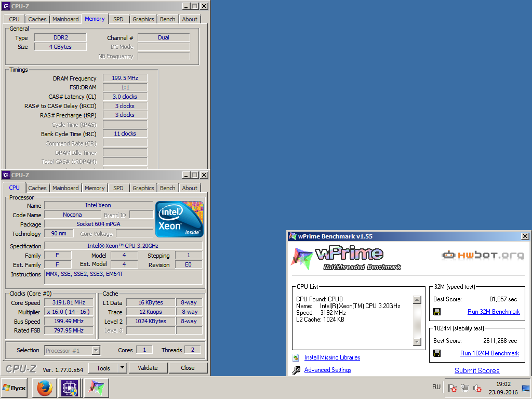Screen dimensions: 532x399
Task: Click the Advanced Settings wrench icon
Action: pyautogui.click(x=296, y=370)
